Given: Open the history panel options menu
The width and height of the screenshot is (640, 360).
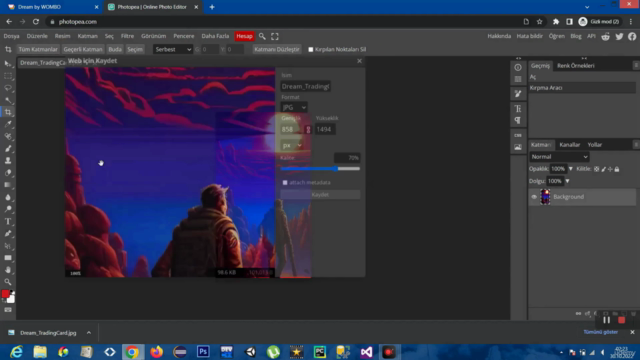Looking at the screenshot, I should click(x=636, y=65).
